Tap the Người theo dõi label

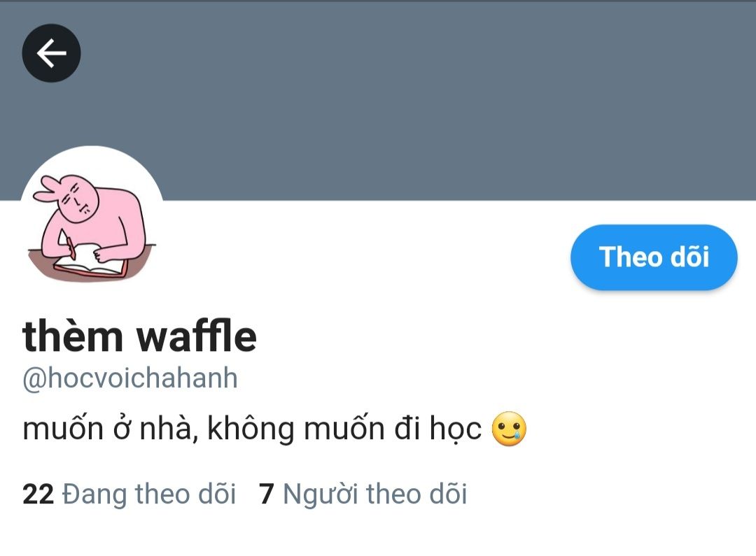point(374,494)
